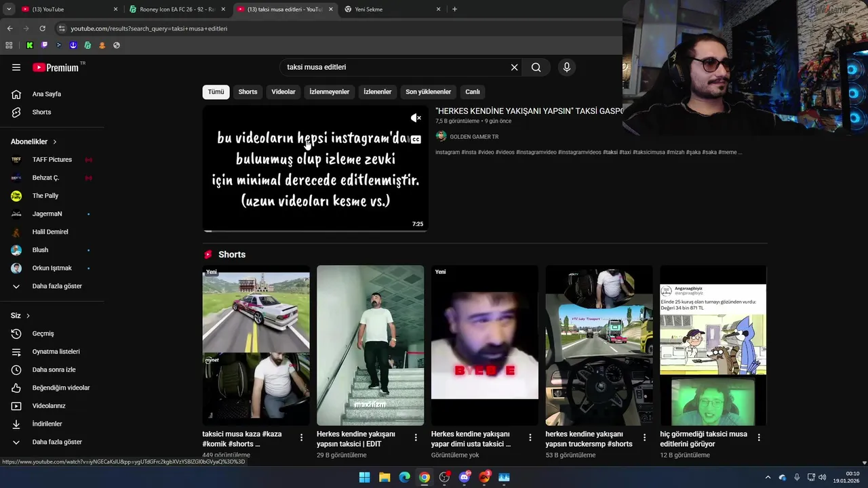
Task: Go back with browser back arrow
Action: point(9,28)
